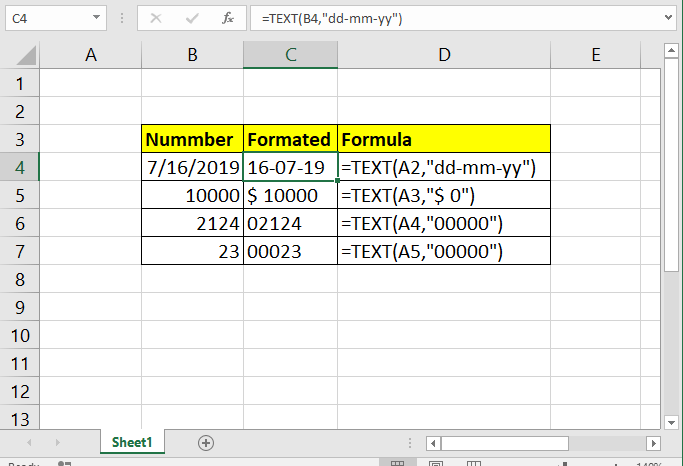This screenshot has width=683, height=466.
Task: Click the formula bar input field
Action: click(457, 18)
